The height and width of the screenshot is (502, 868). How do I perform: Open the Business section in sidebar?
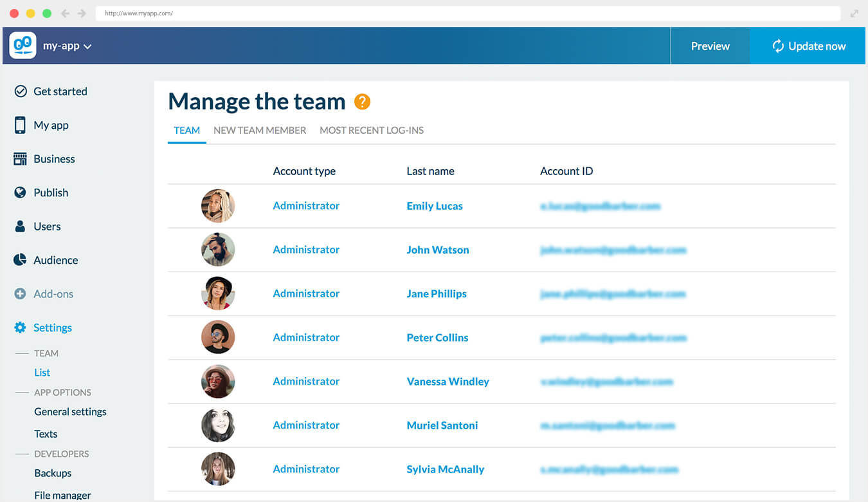click(x=54, y=159)
